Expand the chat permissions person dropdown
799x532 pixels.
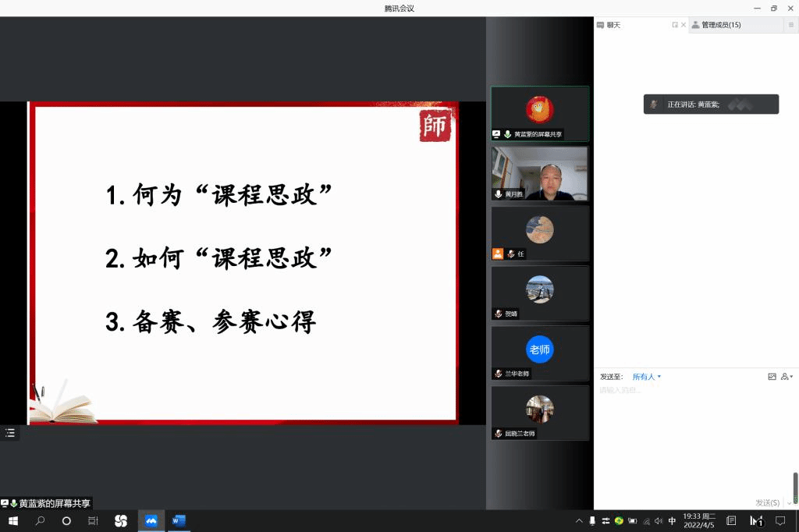785,377
